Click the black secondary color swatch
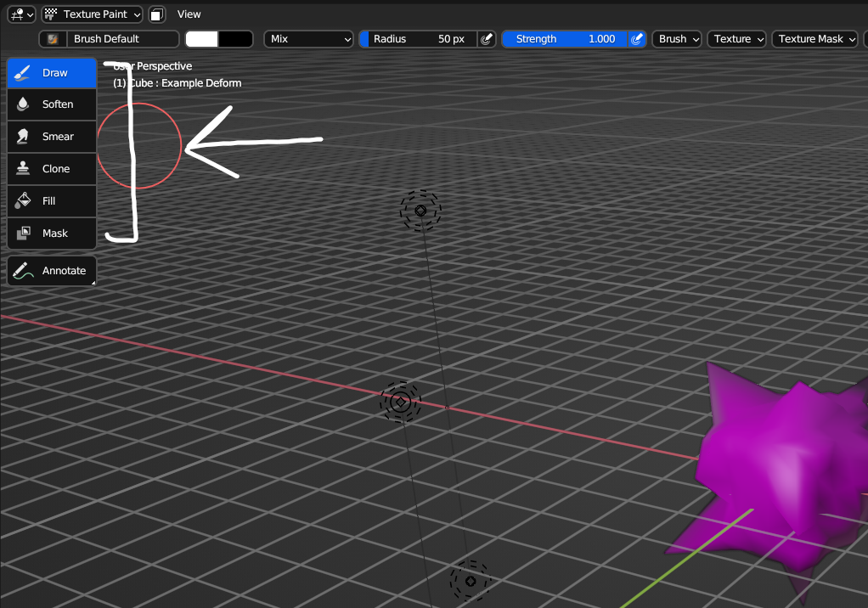The height and width of the screenshot is (608, 868). (236, 39)
